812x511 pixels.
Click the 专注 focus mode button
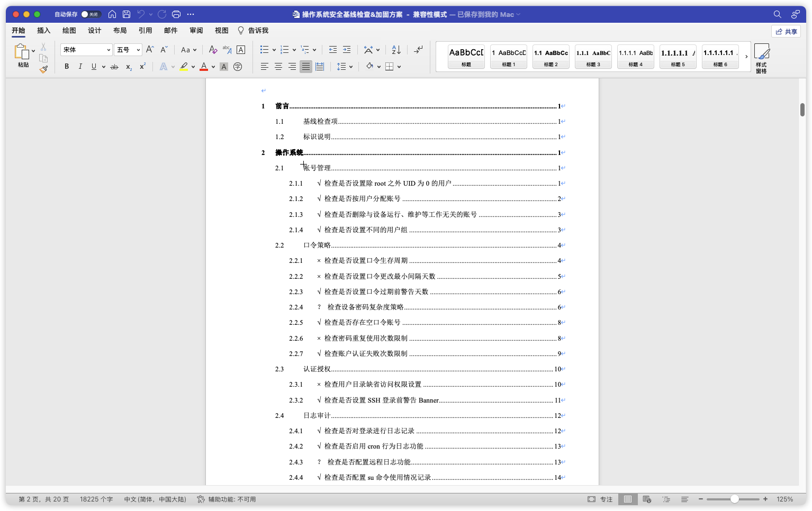(600, 499)
